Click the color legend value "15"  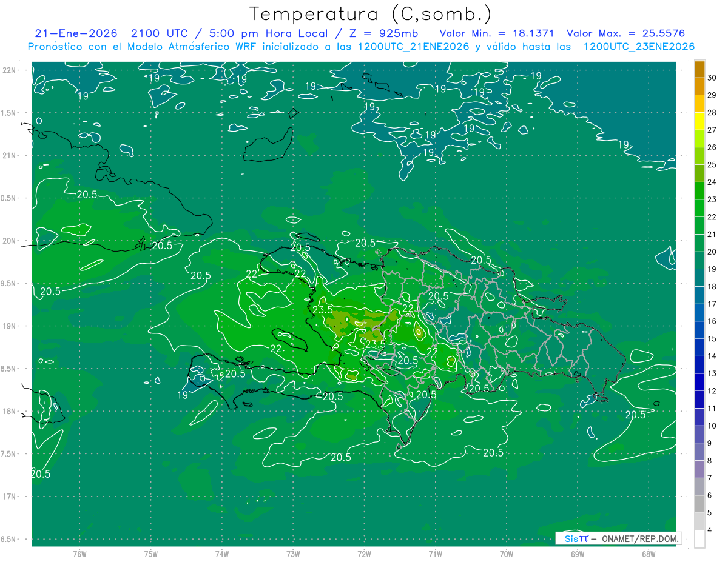pyautogui.click(x=713, y=339)
